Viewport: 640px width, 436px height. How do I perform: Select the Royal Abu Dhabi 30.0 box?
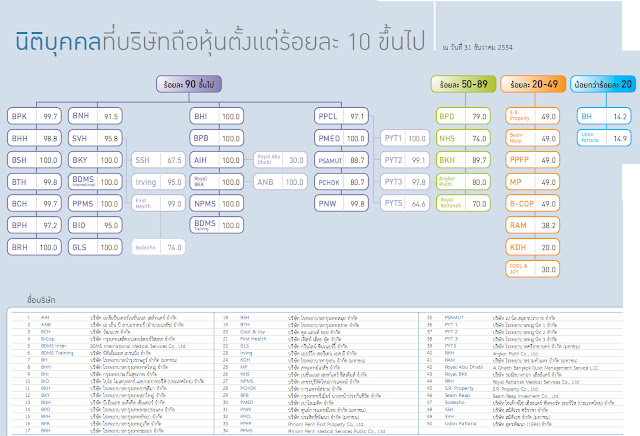[280, 160]
